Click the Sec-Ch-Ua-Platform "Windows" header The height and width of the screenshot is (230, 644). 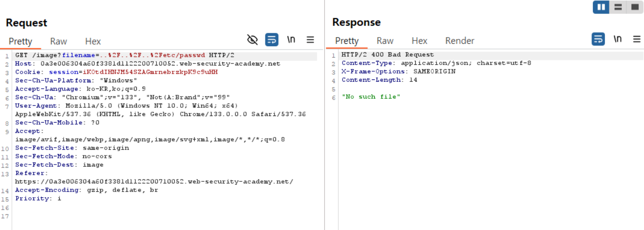click(76, 80)
